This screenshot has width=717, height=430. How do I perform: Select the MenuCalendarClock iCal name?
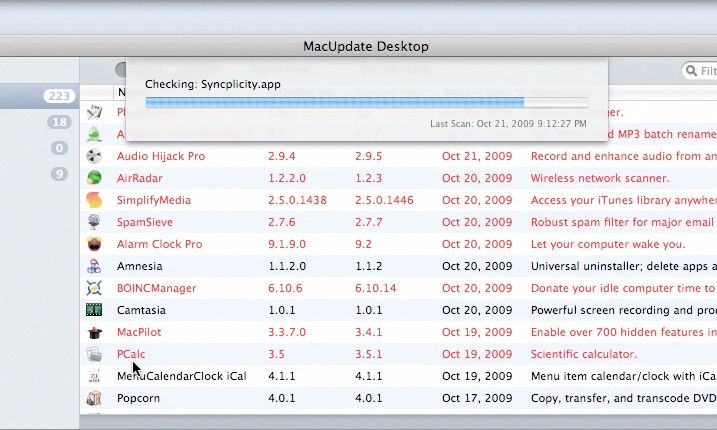(x=182, y=376)
